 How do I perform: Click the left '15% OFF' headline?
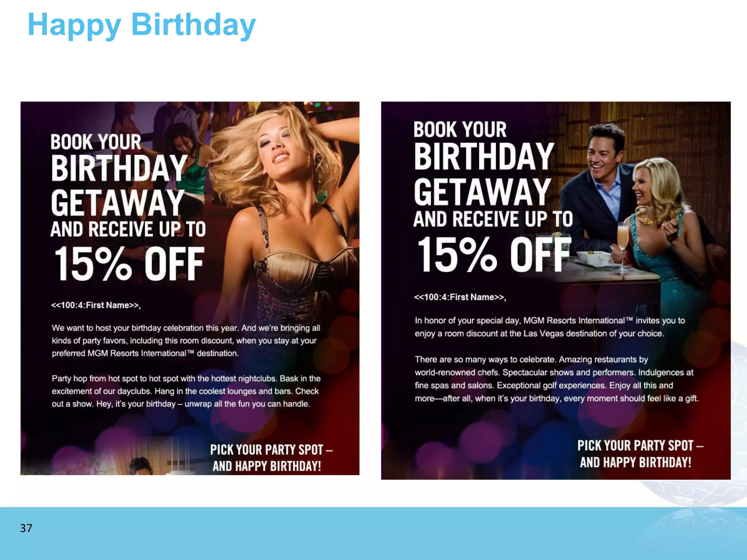pyautogui.click(x=129, y=264)
